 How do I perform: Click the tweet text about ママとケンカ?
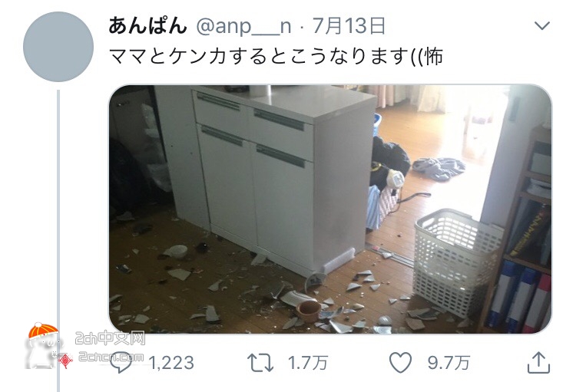tap(276, 56)
